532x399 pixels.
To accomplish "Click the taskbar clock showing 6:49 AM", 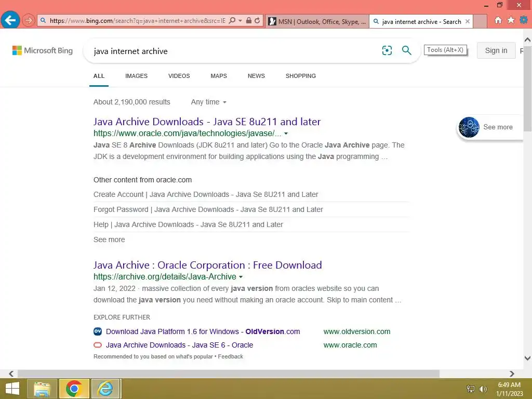I will (509, 389).
